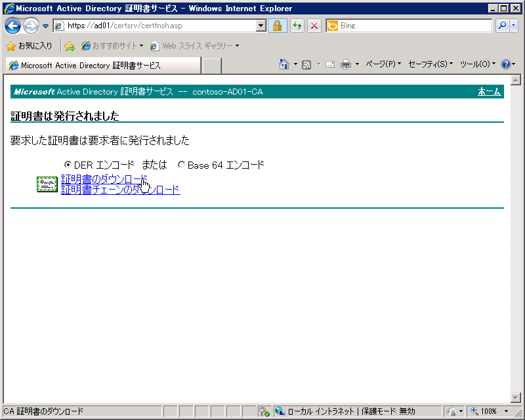Select the Microsoft Active Directory 証明書サービス tab

point(103,66)
